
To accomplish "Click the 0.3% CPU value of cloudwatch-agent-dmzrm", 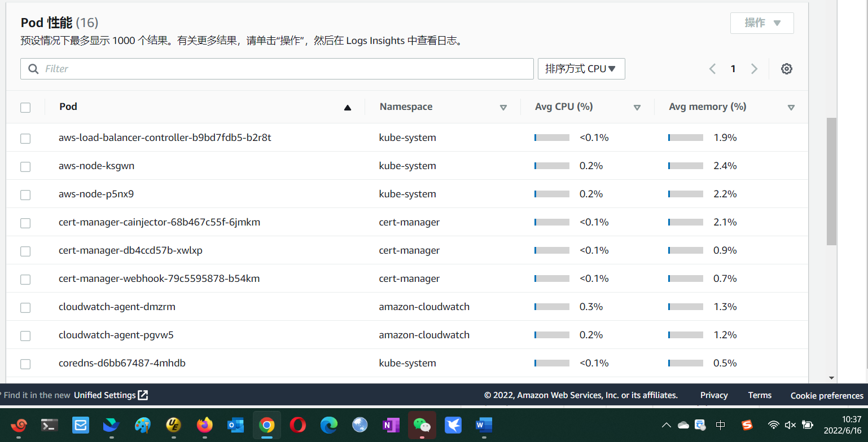I will point(591,307).
